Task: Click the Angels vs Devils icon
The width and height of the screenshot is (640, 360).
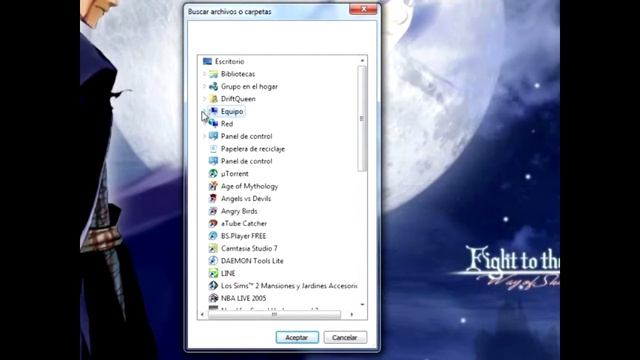Action: click(x=213, y=198)
